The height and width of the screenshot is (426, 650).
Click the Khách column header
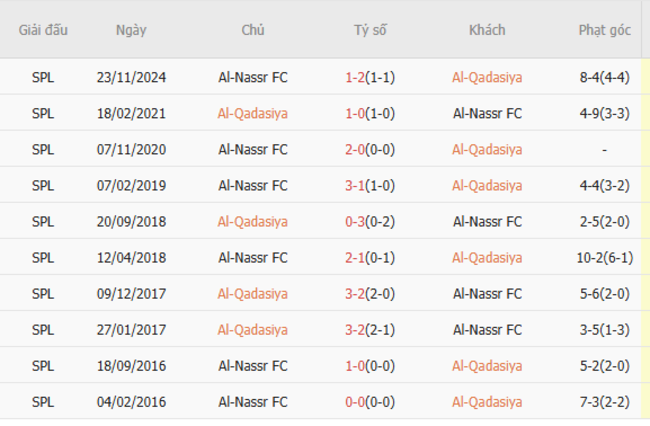[487, 30]
